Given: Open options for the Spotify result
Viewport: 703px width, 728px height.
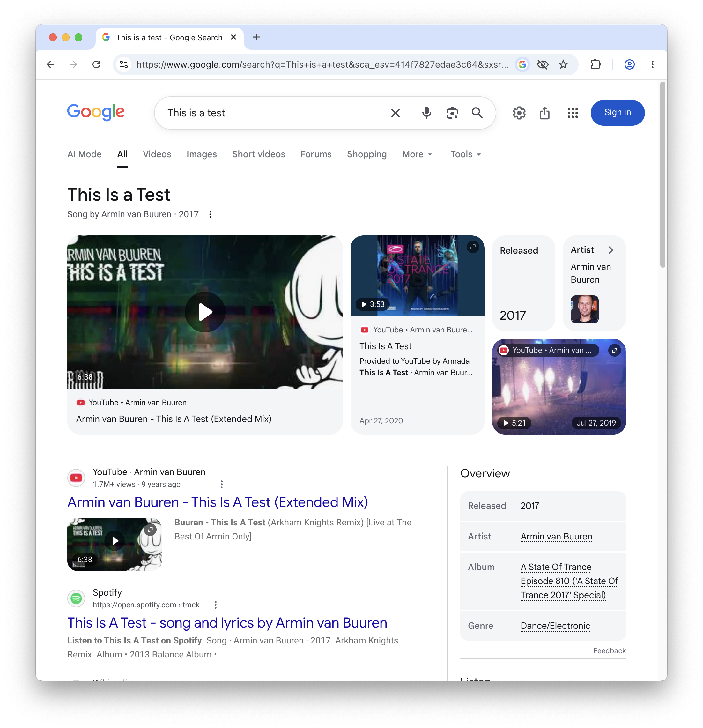Looking at the screenshot, I should click(x=215, y=605).
